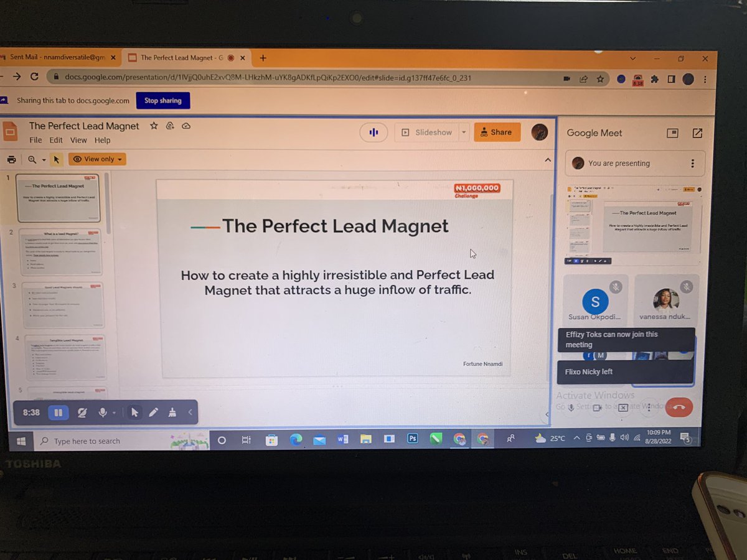Open more options next to 'You are presenting'
The width and height of the screenshot is (747, 560).
pyautogui.click(x=692, y=163)
